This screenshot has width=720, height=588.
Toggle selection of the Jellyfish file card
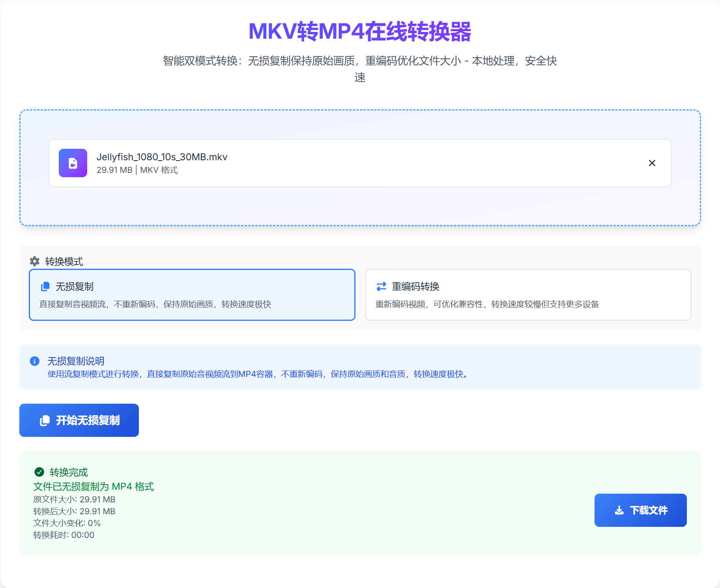pos(355,163)
